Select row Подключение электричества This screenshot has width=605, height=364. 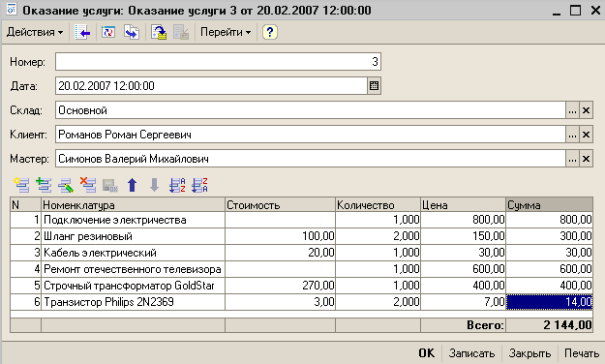point(301,220)
